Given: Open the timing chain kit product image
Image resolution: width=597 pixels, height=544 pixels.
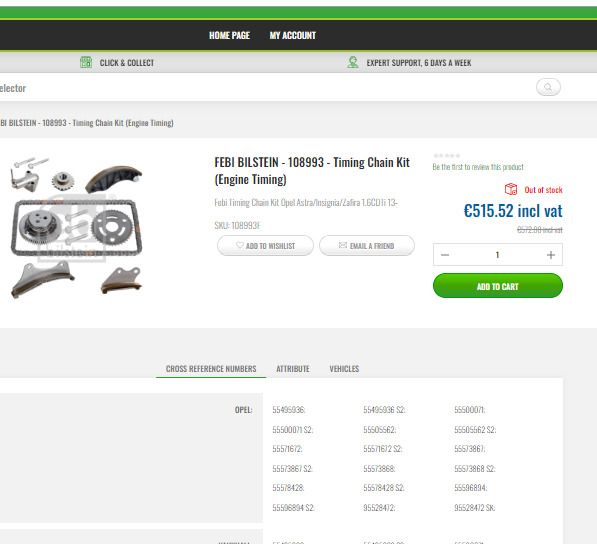Looking at the screenshot, I should tap(76, 227).
